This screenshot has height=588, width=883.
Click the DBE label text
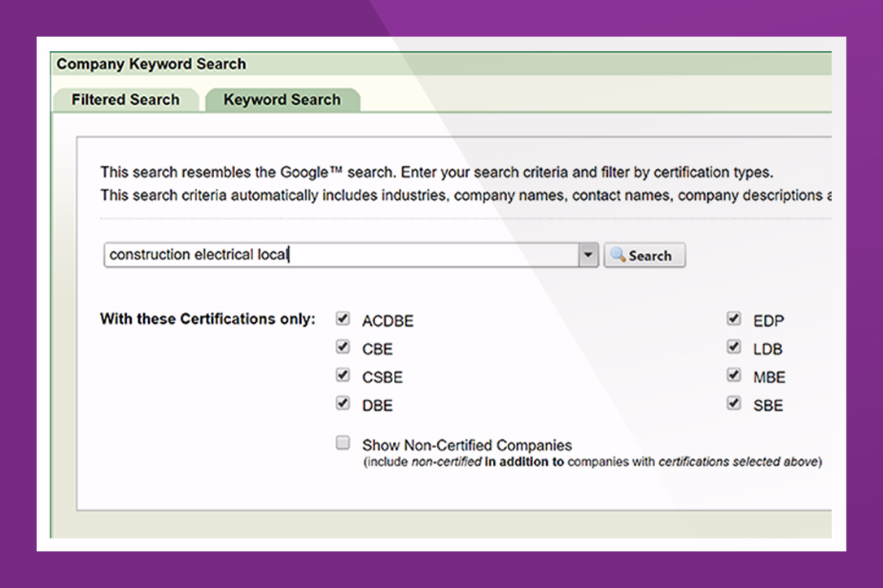click(378, 405)
